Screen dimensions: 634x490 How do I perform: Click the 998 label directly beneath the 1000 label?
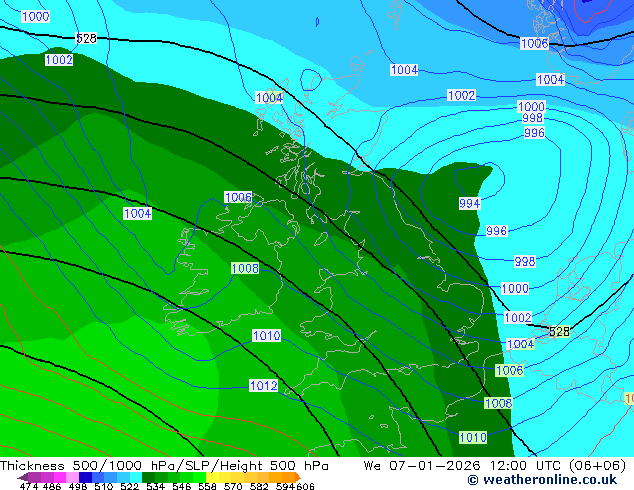pyautogui.click(x=532, y=118)
